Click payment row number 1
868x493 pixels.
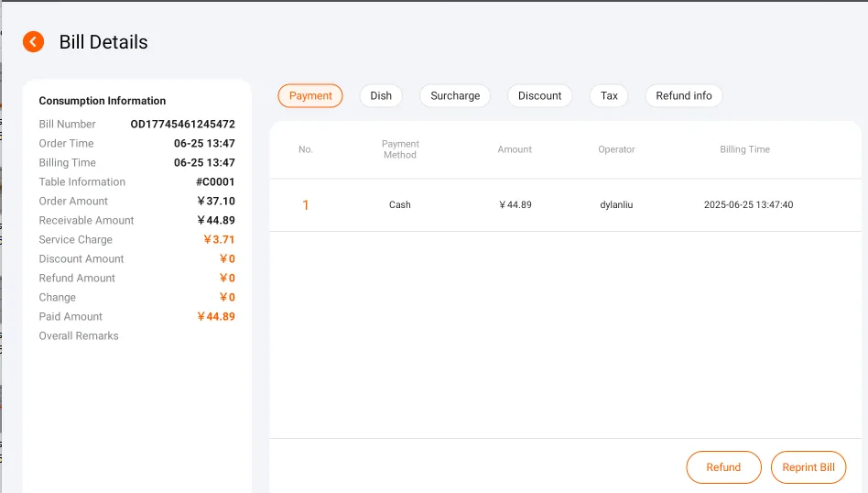[x=306, y=205]
